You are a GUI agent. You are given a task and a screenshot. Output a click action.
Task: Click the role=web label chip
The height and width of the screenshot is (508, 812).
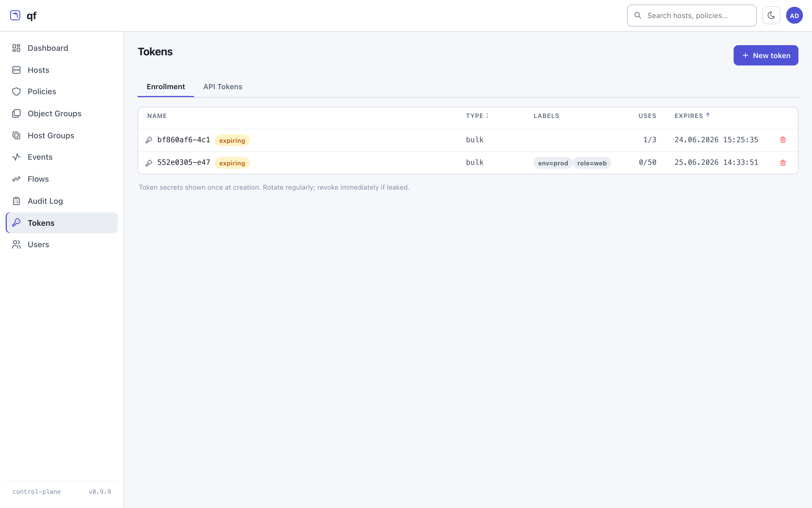(x=592, y=163)
